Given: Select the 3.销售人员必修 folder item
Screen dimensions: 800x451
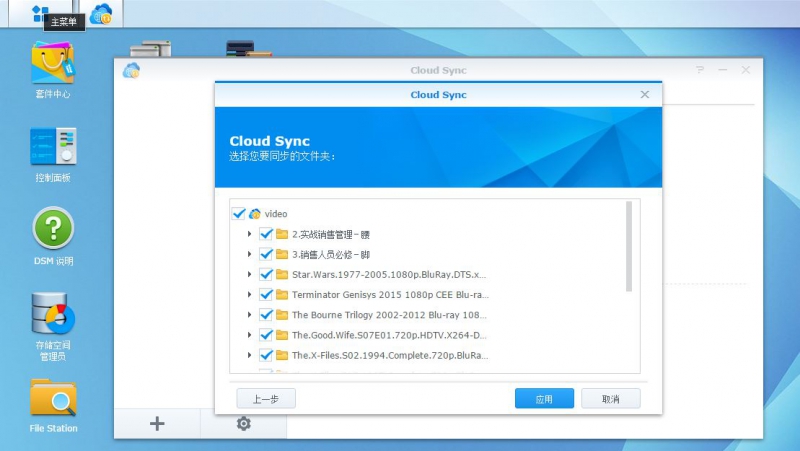Looking at the screenshot, I should pos(328,254).
